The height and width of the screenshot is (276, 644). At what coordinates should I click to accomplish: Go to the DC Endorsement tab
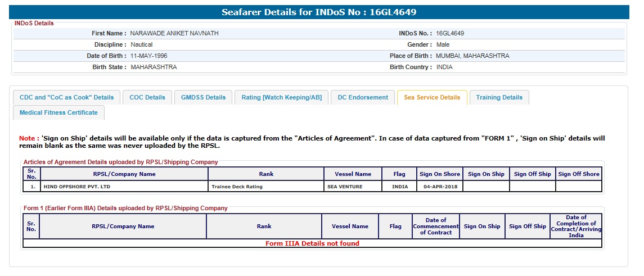363,97
